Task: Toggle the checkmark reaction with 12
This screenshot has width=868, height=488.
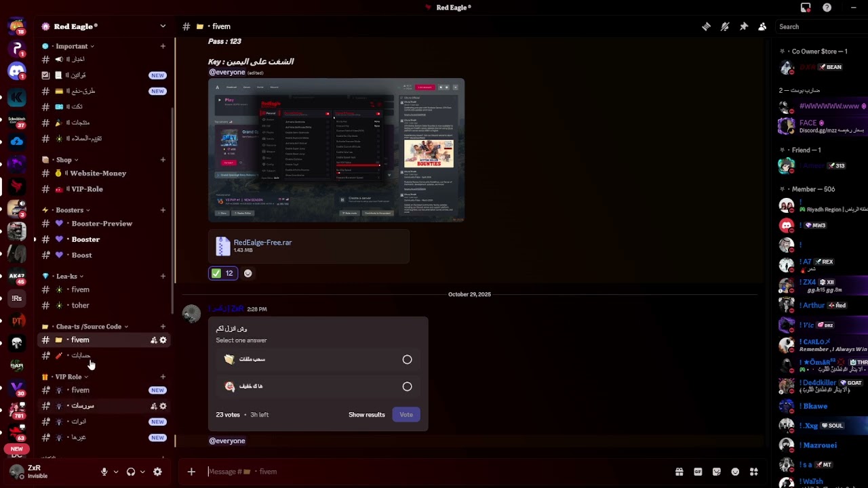Action: (222, 273)
